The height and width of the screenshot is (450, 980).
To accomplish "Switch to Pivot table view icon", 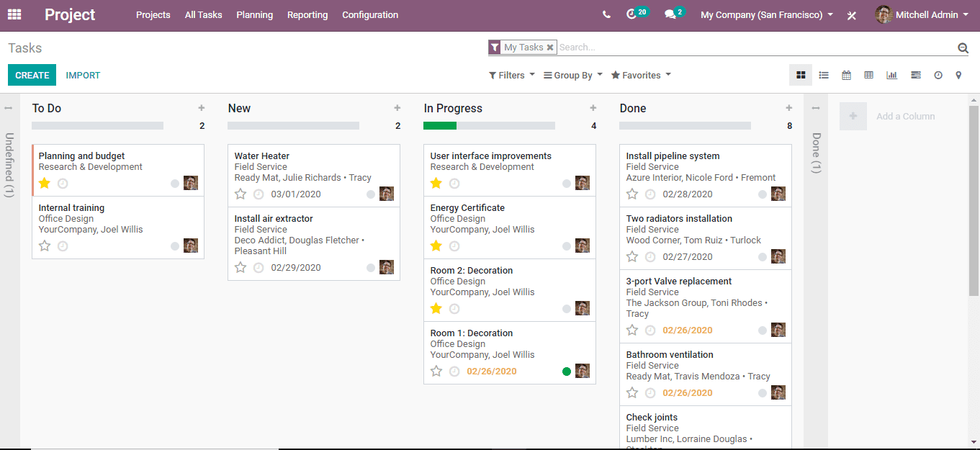I will pos(869,75).
